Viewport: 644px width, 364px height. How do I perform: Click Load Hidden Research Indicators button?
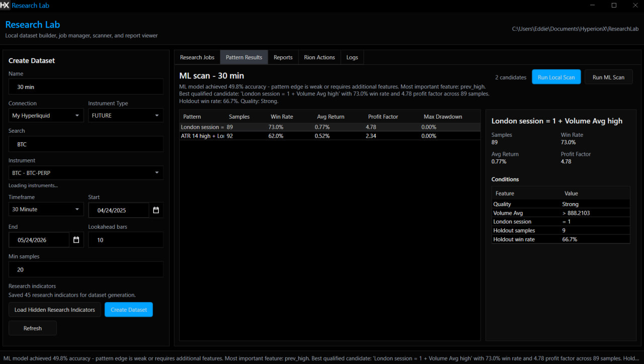[55, 310]
